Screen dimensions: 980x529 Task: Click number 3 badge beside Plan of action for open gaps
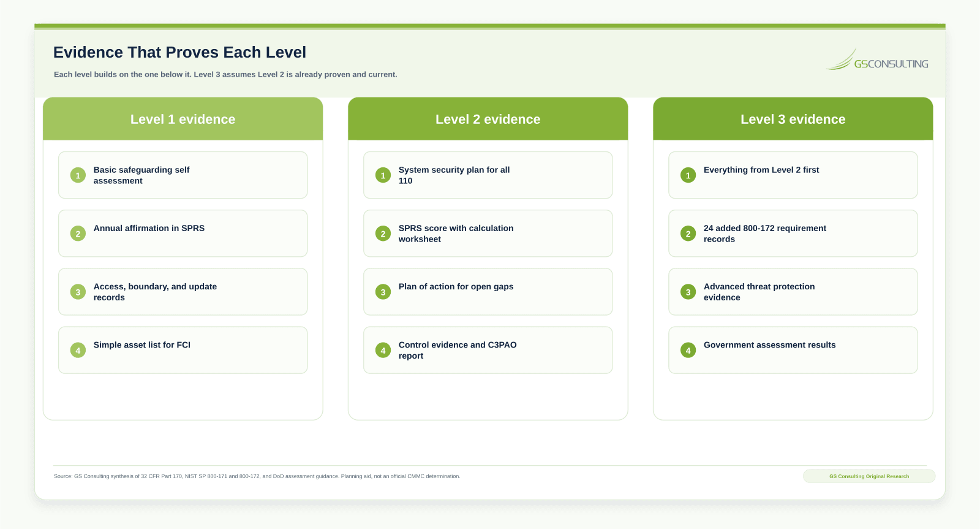click(383, 292)
